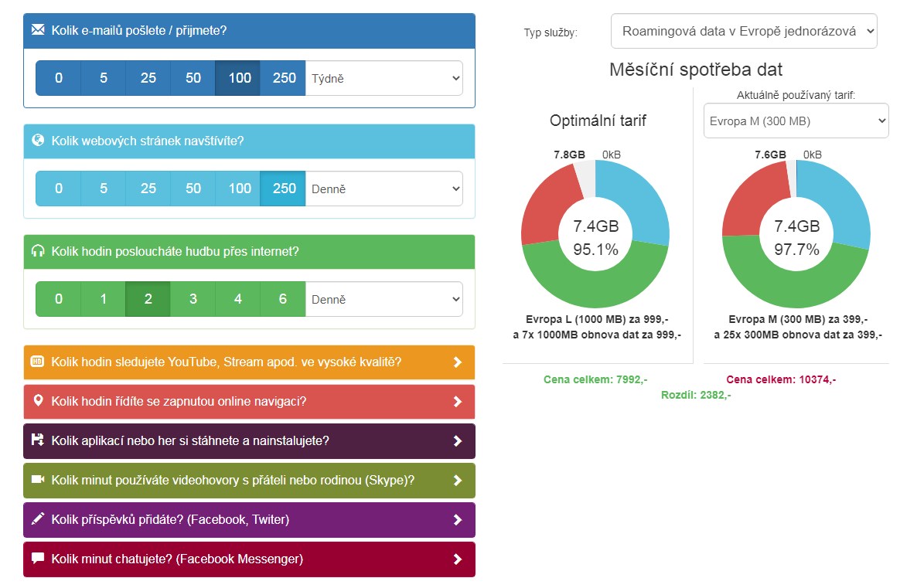Click the pencil icon for Facebook posts

(38, 519)
